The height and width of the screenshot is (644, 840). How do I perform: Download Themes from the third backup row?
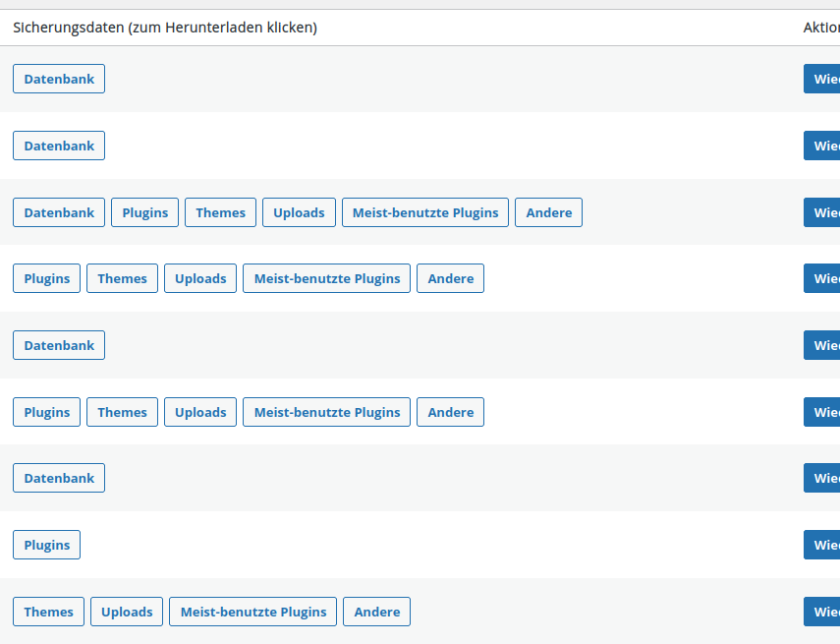[x=220, y=212]
